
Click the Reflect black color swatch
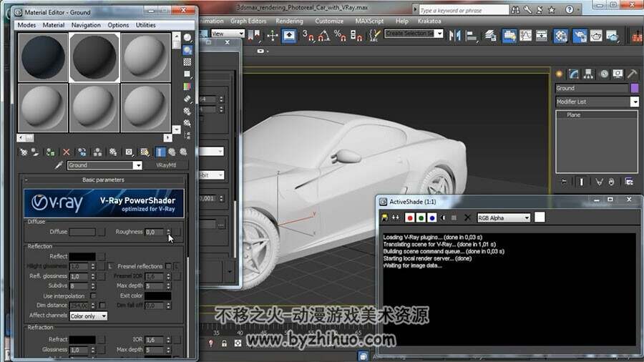tap(82, 257)
